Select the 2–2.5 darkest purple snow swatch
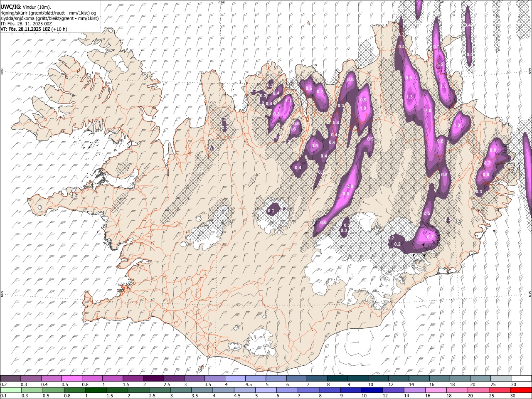 (x=153, y=378)
